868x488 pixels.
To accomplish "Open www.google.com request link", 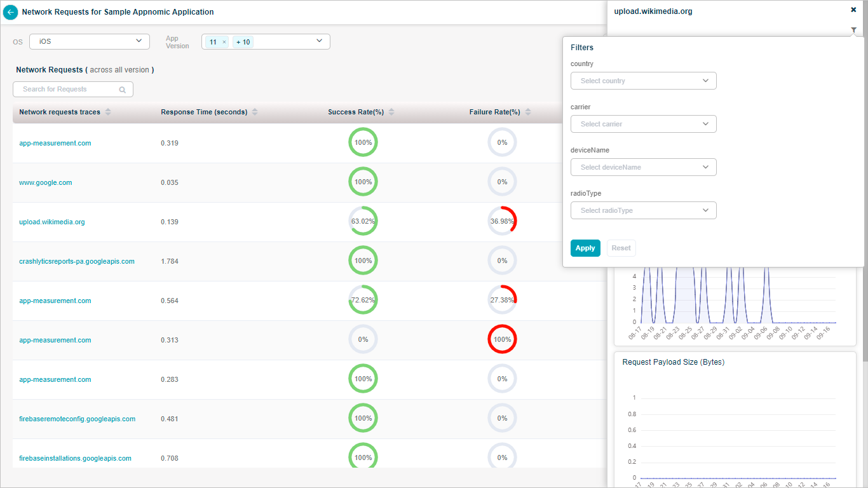I will click(x=46, y=182).
